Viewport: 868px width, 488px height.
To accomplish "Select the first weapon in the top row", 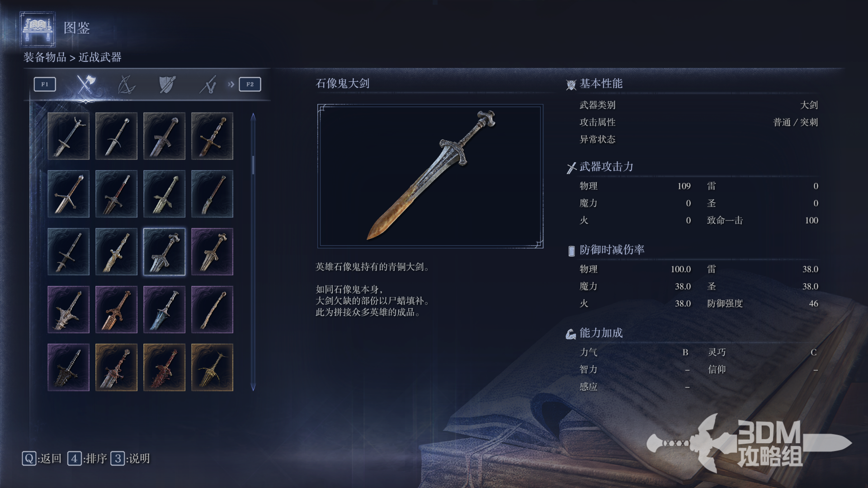I will click(68, 136).
